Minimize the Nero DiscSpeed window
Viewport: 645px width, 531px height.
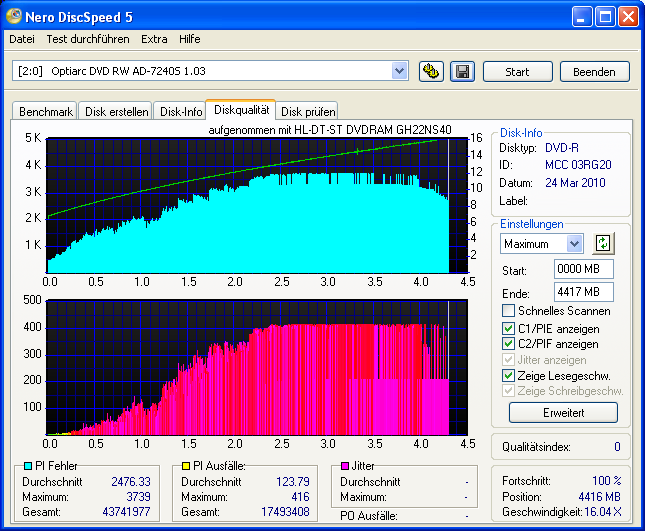click(582, 17)
